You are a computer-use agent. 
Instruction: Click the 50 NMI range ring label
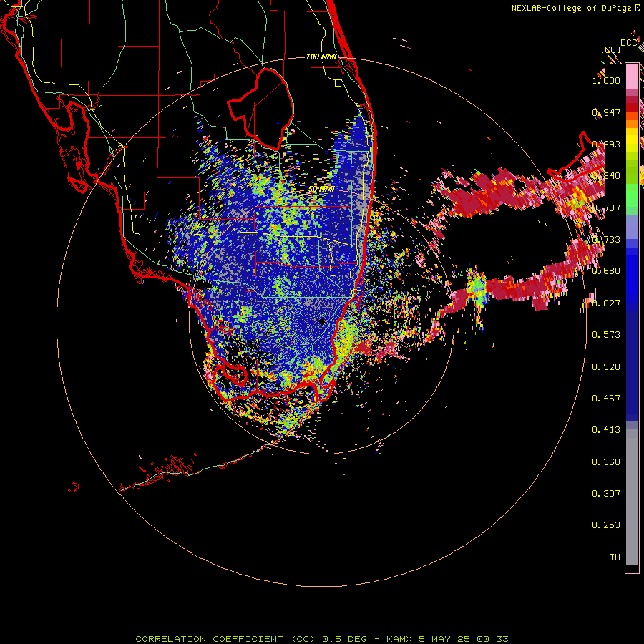[x=321, y=190]
